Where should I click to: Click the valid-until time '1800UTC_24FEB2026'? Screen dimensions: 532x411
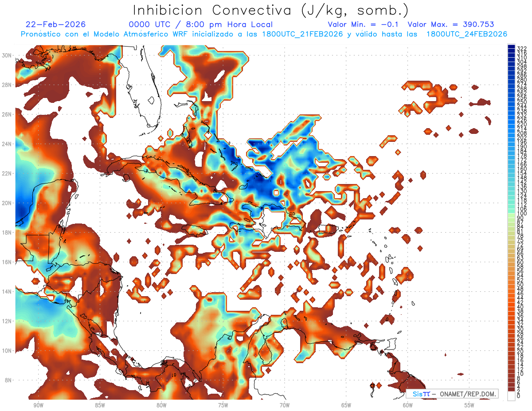pos(467,34)
